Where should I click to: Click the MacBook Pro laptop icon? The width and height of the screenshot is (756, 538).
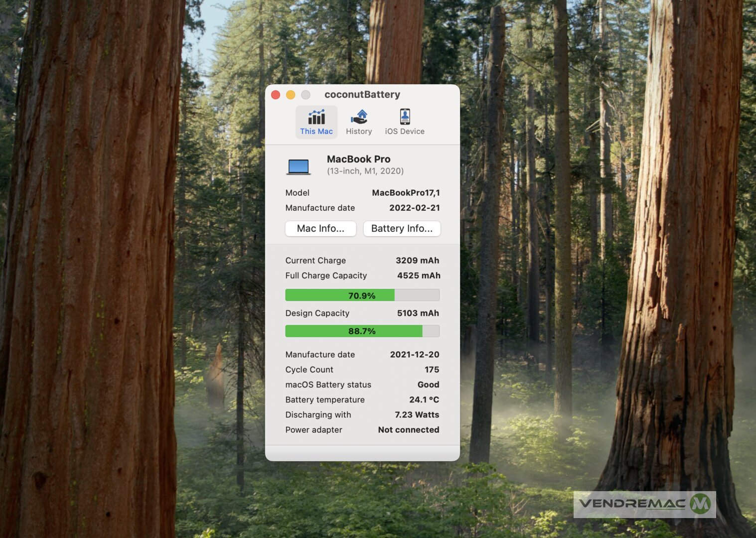[299, 166]
